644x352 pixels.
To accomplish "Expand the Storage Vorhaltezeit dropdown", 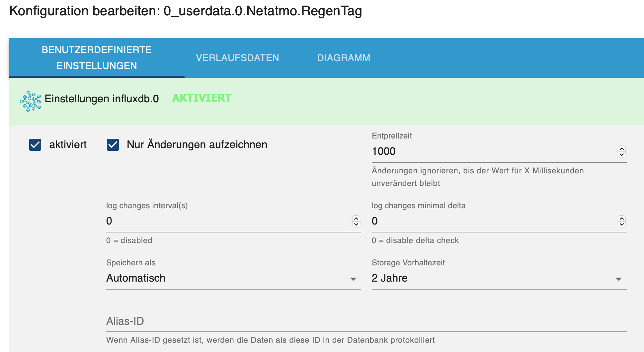I will coord(499,278).
